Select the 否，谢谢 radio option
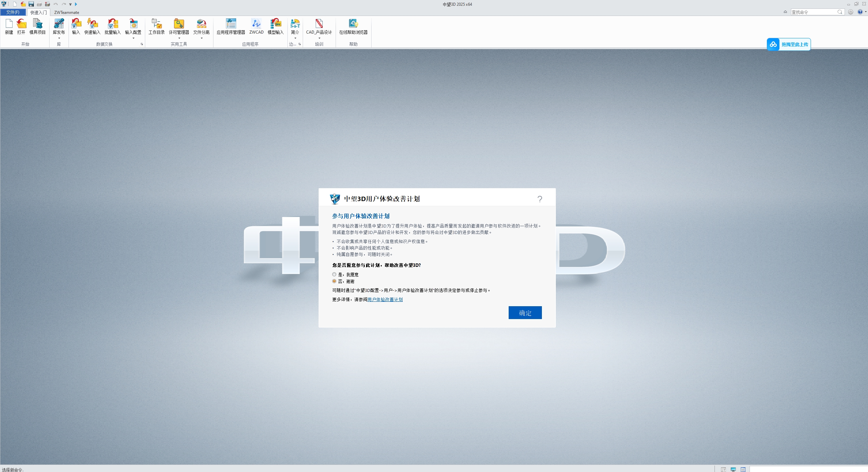This screenshot has height=472, width=868. pos(334,281)
